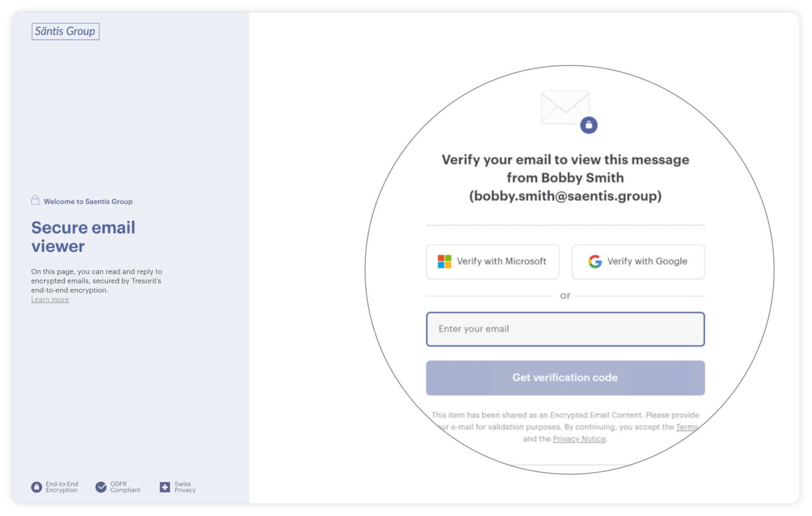
Task: Click Get verification code button
Action: click(x=565, y=378)
